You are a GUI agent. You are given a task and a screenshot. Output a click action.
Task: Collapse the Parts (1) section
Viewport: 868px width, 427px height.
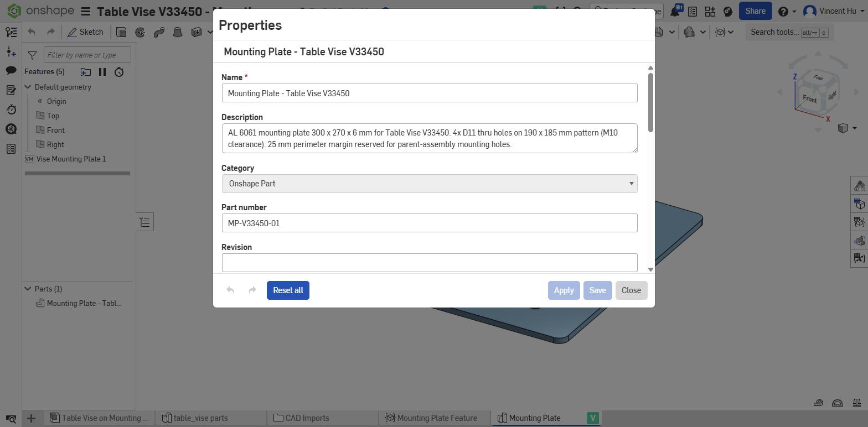click(28, 289)
